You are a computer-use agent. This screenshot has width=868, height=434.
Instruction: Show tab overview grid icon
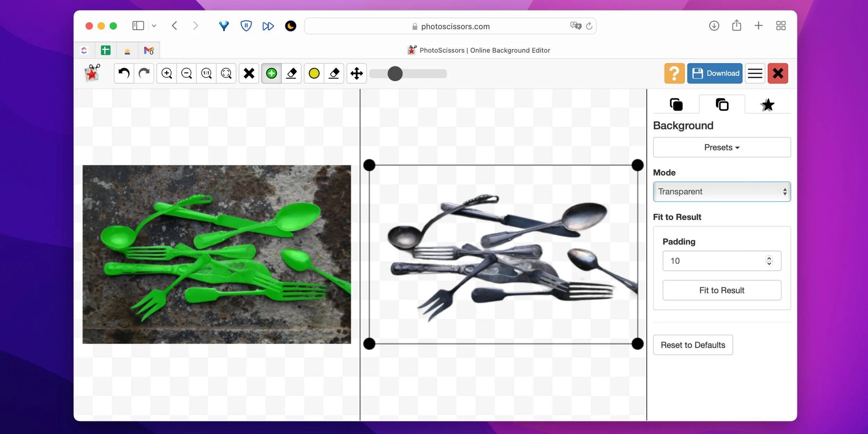coord(781,26)
